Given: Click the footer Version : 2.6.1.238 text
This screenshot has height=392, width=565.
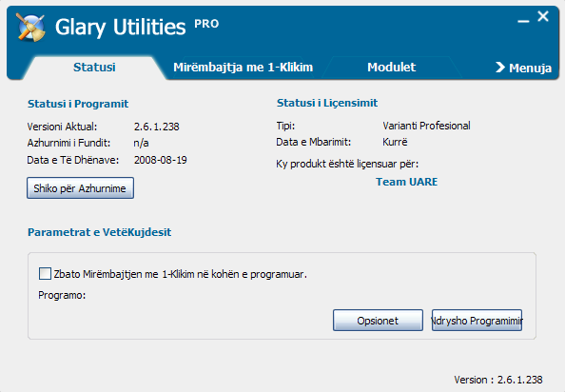Looking at the screenshot, I should pos(498,380).
